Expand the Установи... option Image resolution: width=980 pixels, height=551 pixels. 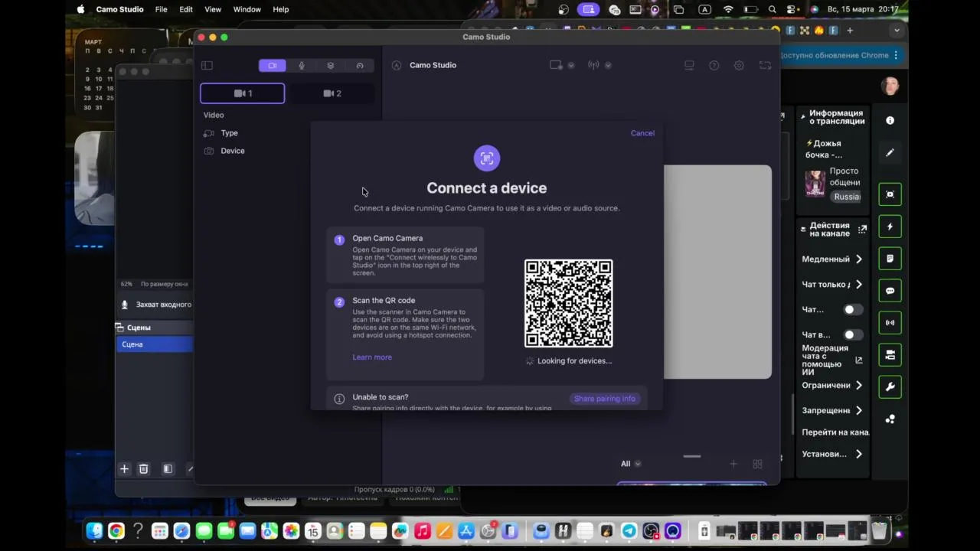(833, 455)
